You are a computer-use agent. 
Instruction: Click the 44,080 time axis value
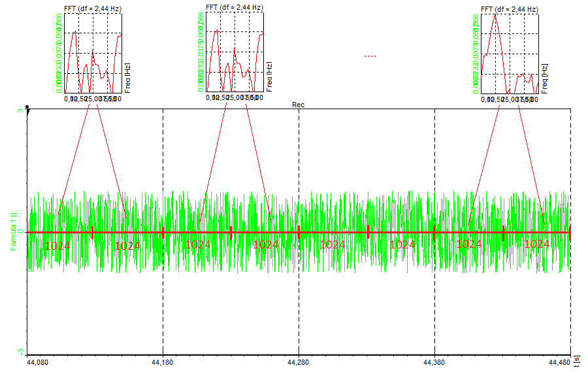pyautogui.click(x=37, y=363)
